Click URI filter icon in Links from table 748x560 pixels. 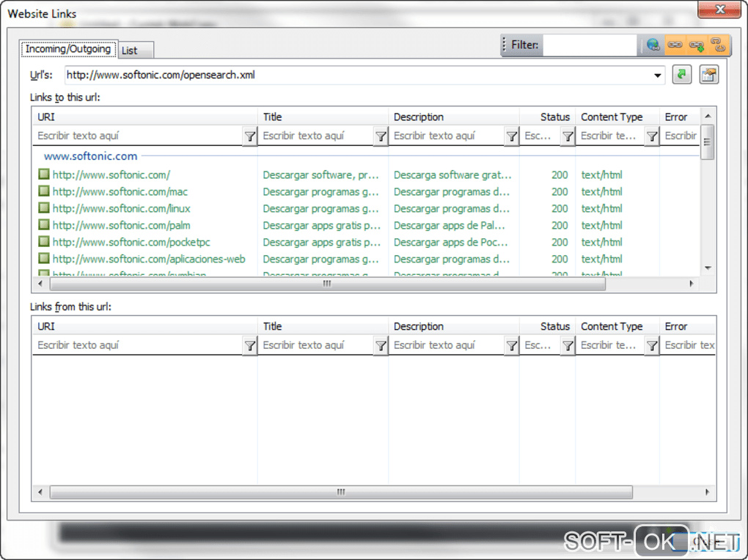tap(249, 346)
